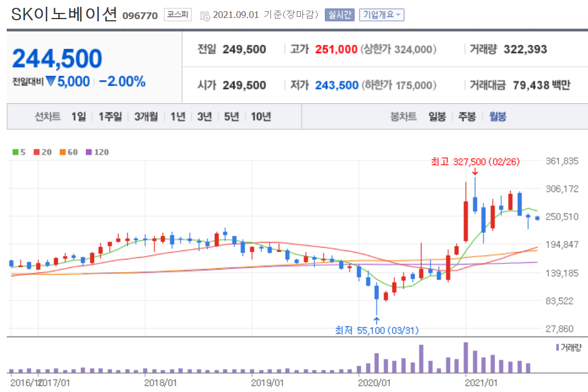588x392 pixels.
Task: Click the 2021.09.01 date text
Action: pyautogui.click(x=236, y=15)
